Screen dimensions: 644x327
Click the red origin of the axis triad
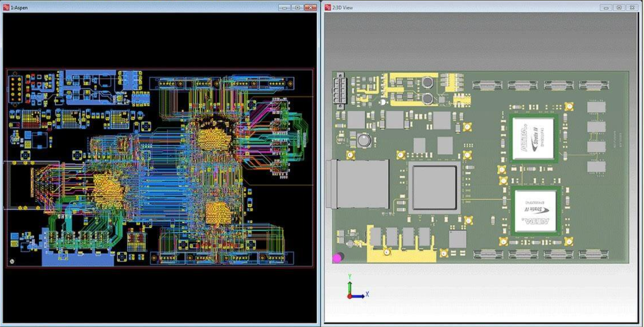[x=350, y=296]
